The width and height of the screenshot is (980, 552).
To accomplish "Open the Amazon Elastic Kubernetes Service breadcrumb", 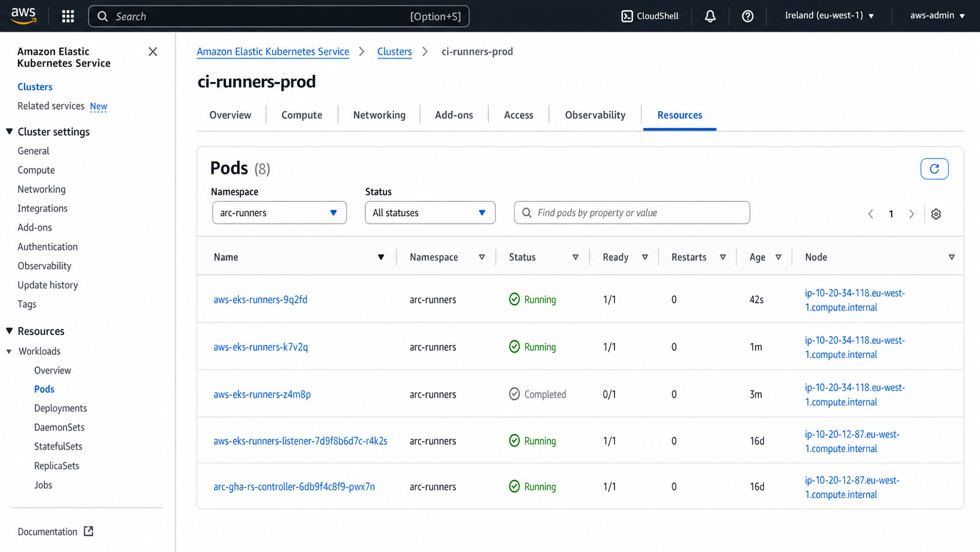I will [x=273, y=52].
